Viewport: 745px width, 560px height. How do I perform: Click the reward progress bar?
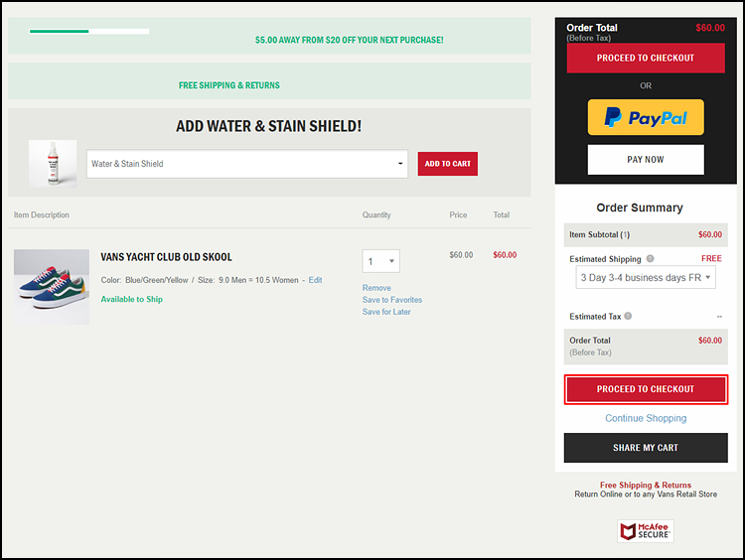pos(89,32)
